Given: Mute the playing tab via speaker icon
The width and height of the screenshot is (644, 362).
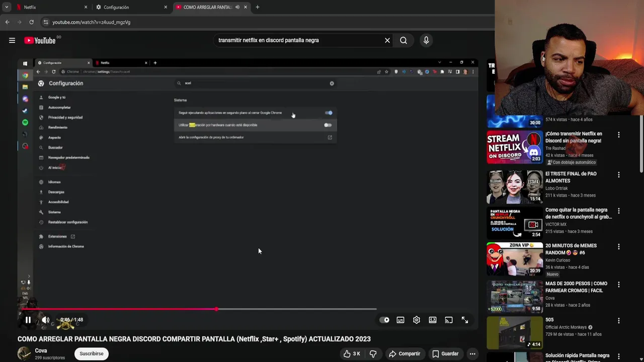Looking at the screenshot, I should pyautogui.click(x=237, y=7).
